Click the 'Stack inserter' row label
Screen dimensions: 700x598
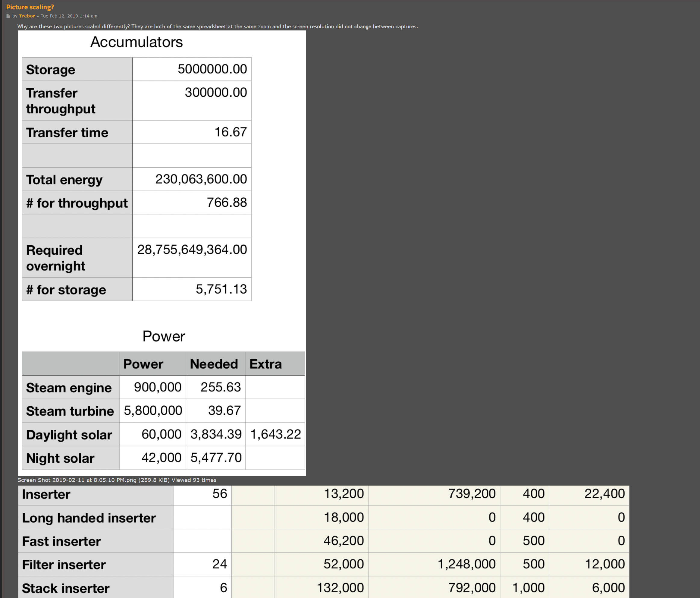pyautogui.click(x=66, y=588)
